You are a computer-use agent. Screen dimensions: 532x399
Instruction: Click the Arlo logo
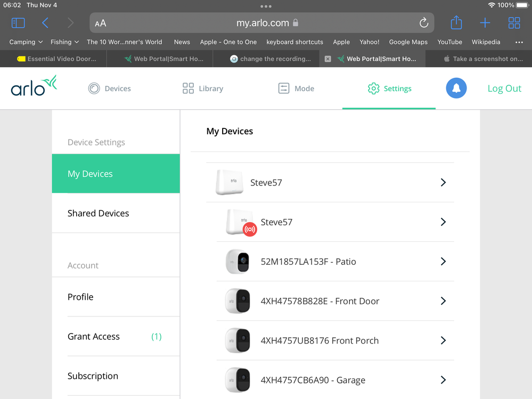pos(34,86)
